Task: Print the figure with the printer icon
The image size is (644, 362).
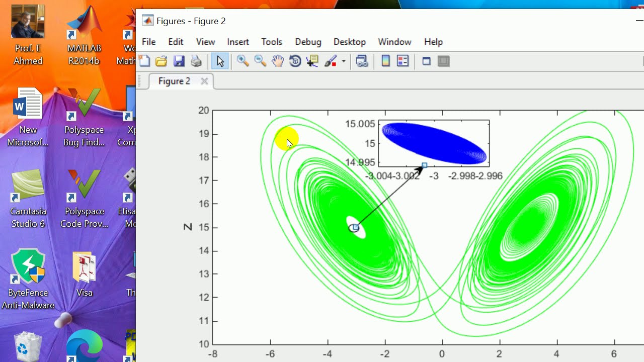Action: 196,61
